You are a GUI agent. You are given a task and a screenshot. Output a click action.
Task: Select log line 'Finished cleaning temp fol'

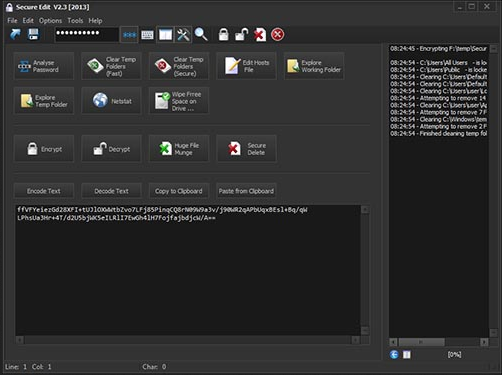tap(438, 134)
